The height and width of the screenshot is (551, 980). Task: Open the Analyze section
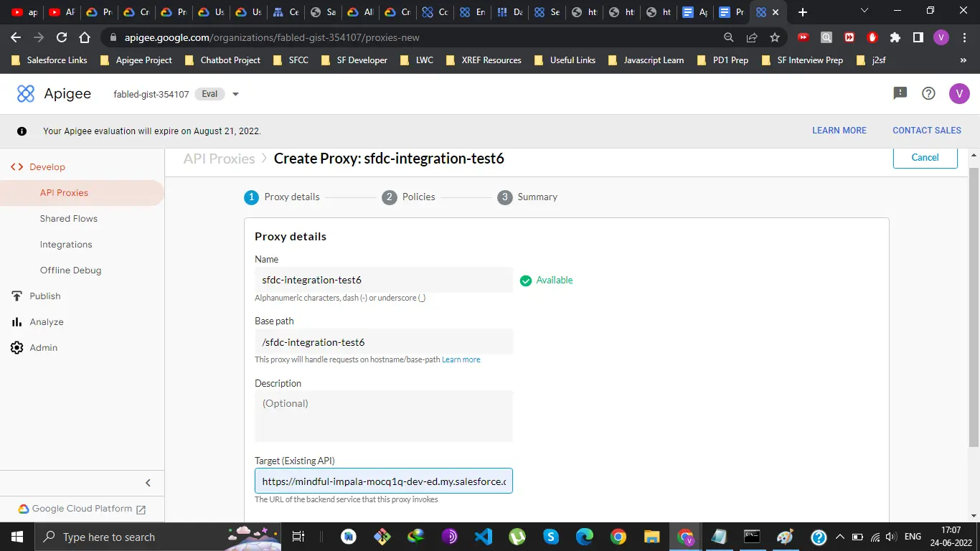[x=47, y=321]
